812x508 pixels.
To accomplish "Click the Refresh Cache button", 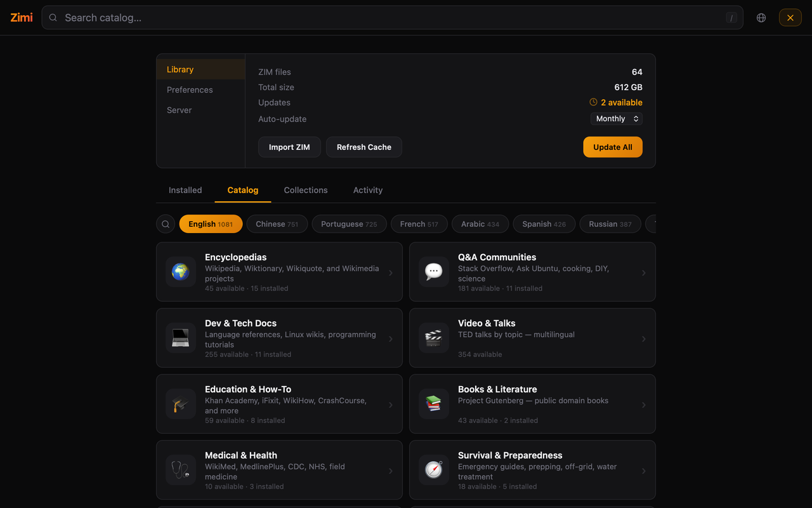I will [x=363, y=147].
